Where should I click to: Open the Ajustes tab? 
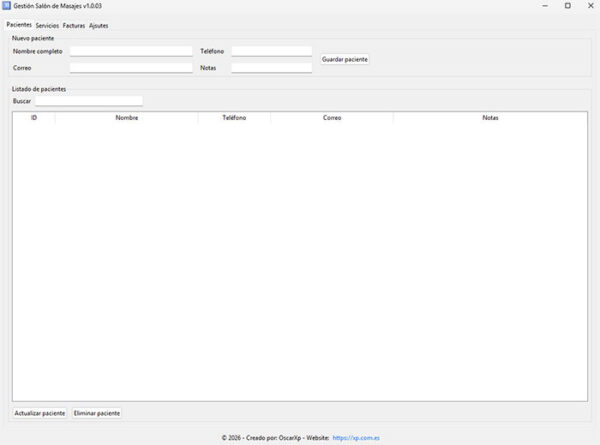coord(98,26)
